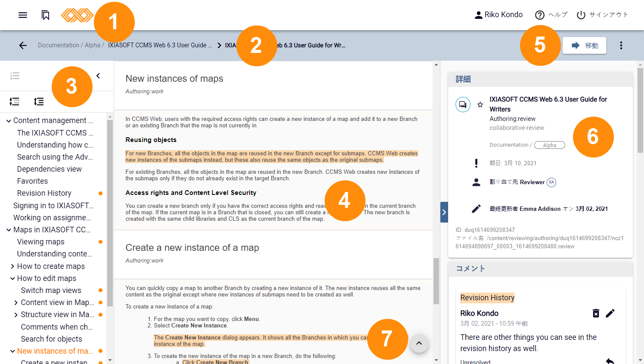Viewport: 644px width, 364px height.
Task: Click サインアウト to sign out
Action: (602, 15)
